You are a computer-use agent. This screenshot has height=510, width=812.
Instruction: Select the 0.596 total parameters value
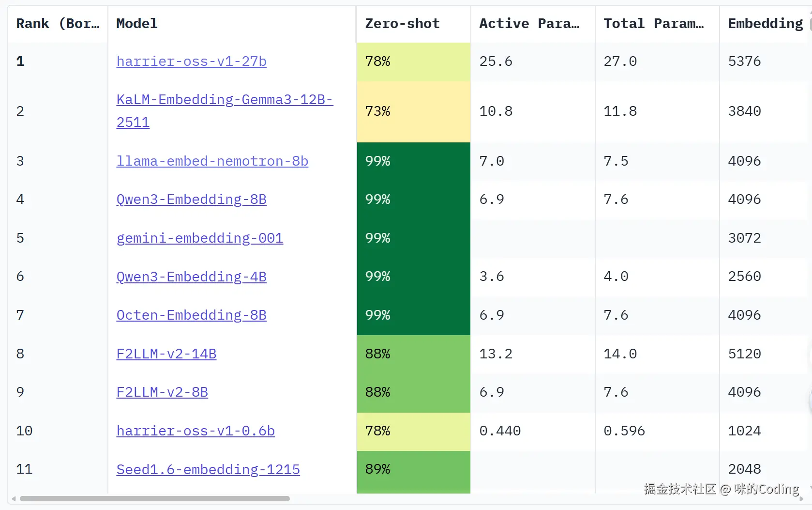(x=624, y=431)
